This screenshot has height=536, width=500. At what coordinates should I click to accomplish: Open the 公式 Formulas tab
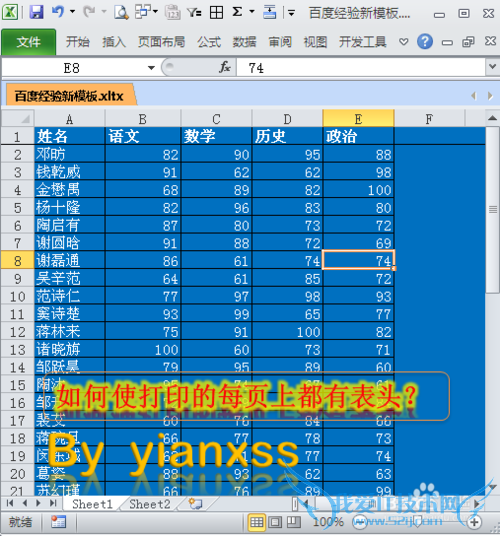(x=209, y=42)
